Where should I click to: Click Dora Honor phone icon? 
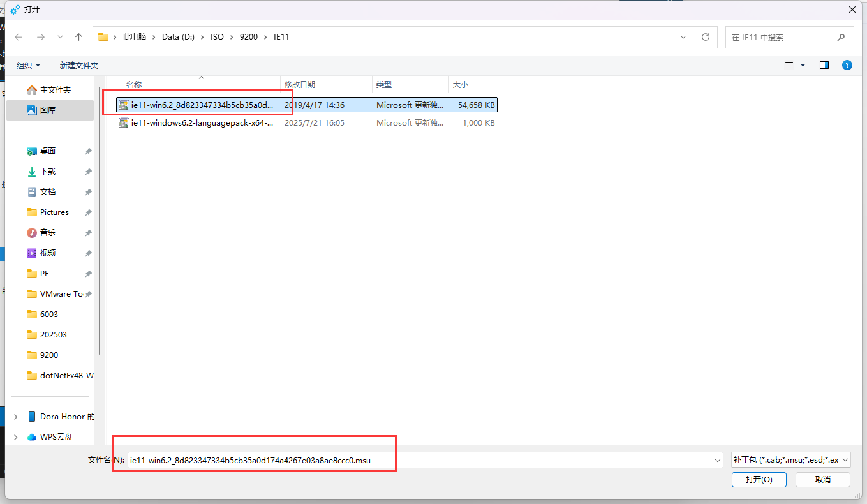(x=32, y=417)
